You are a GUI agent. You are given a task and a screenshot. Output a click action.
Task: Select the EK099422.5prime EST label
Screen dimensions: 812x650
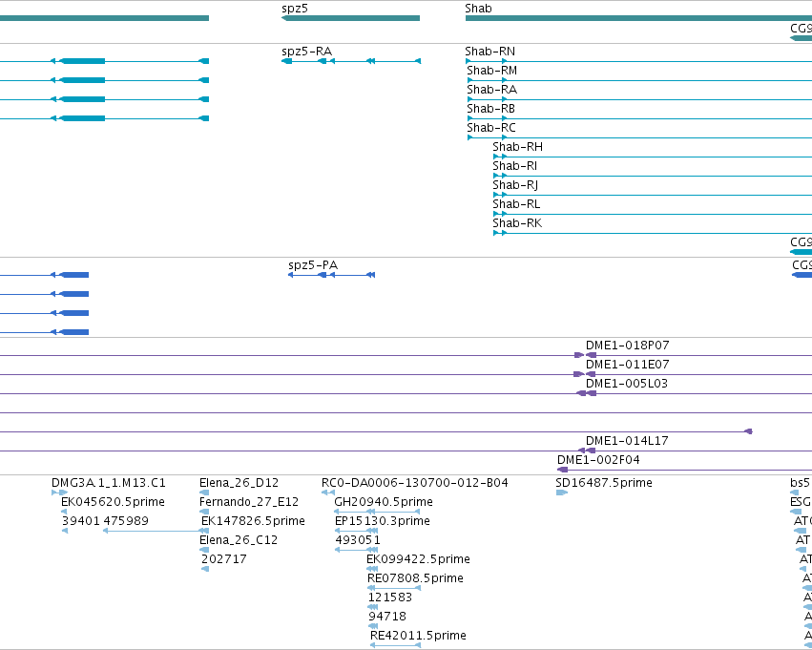(418, 559)
